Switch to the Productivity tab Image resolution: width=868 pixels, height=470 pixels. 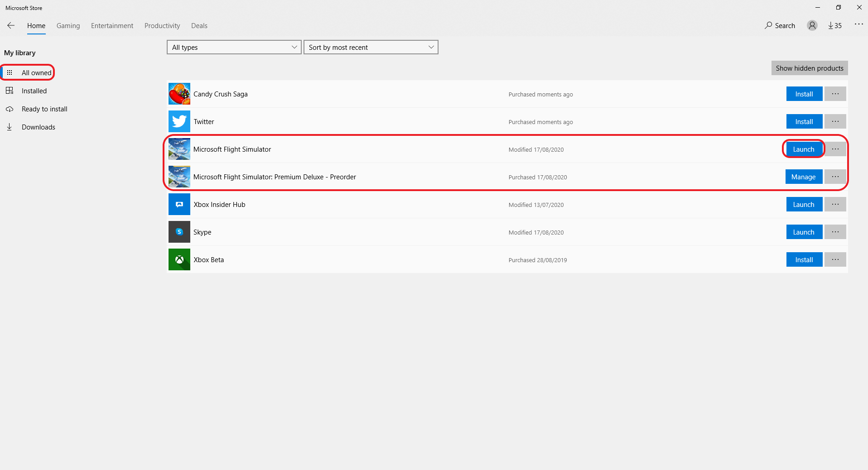(x=162, y=26)
